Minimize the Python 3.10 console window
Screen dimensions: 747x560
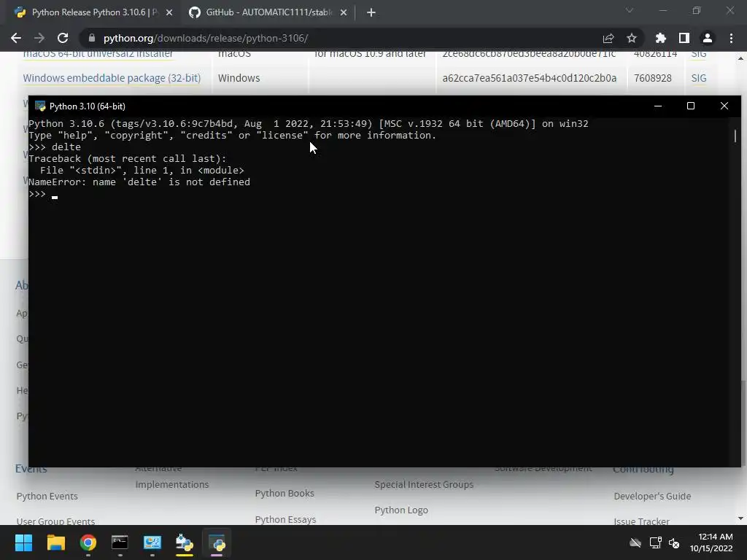click(x=658, y=106)
